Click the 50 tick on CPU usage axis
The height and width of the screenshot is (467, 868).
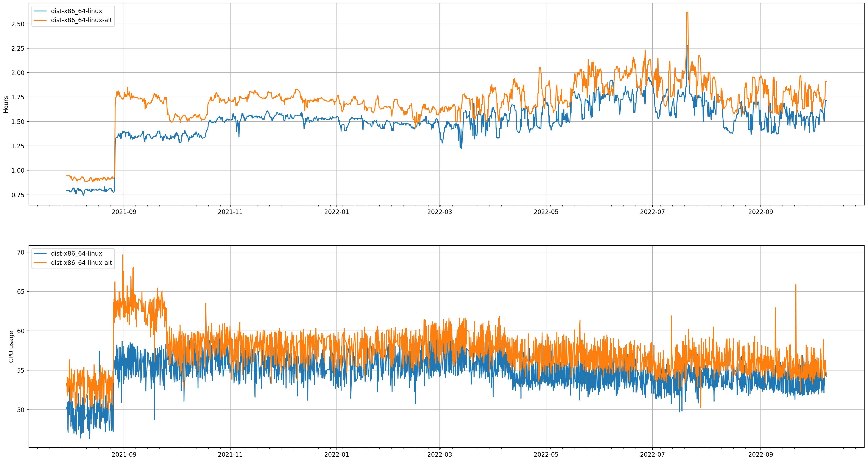(20, 410)
